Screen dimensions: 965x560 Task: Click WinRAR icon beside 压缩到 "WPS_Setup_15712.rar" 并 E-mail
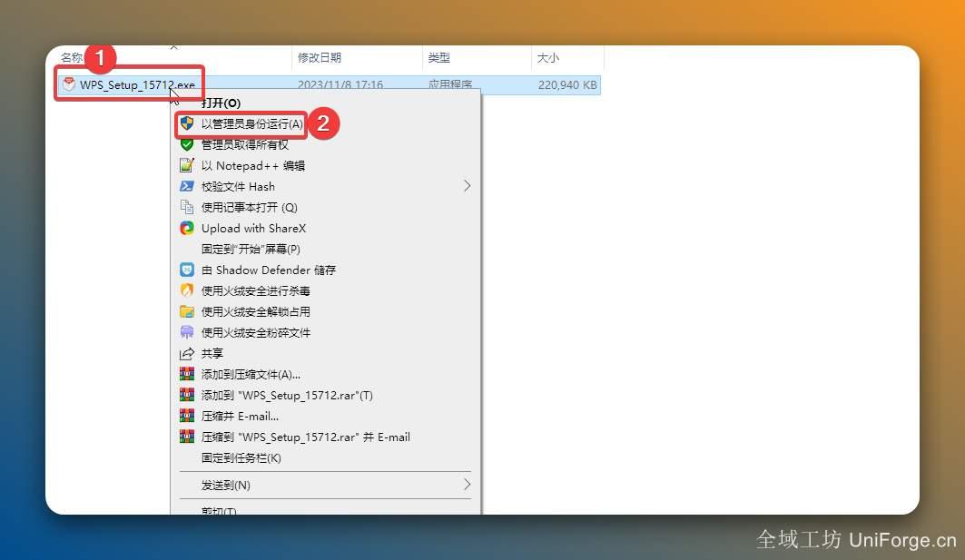click(x=187, y=437)
